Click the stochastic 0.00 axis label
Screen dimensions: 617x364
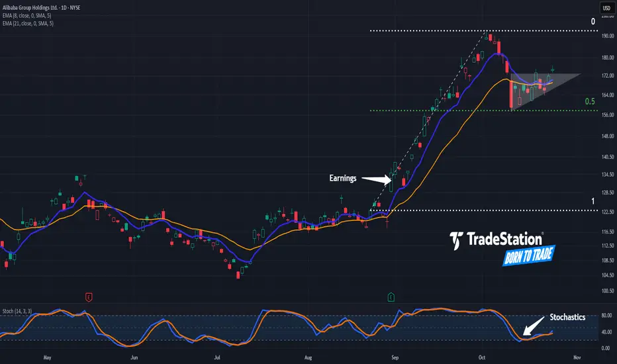coord(606,348)
